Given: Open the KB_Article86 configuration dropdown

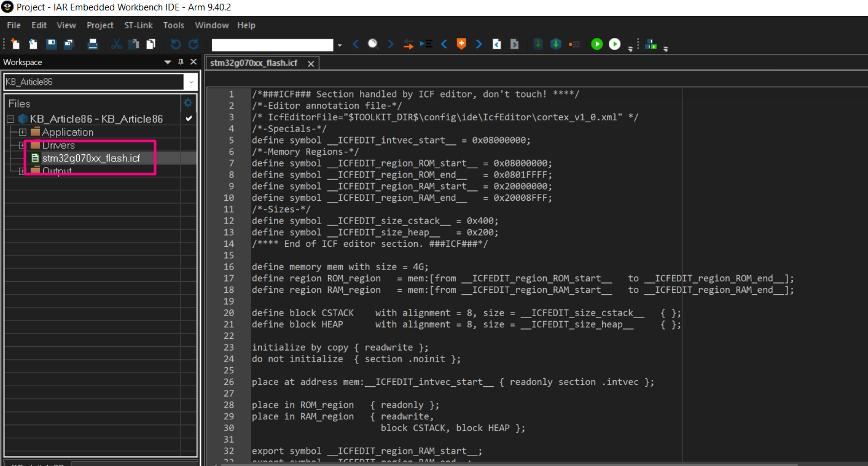Looking at the screenshot, I should [190, 81].
